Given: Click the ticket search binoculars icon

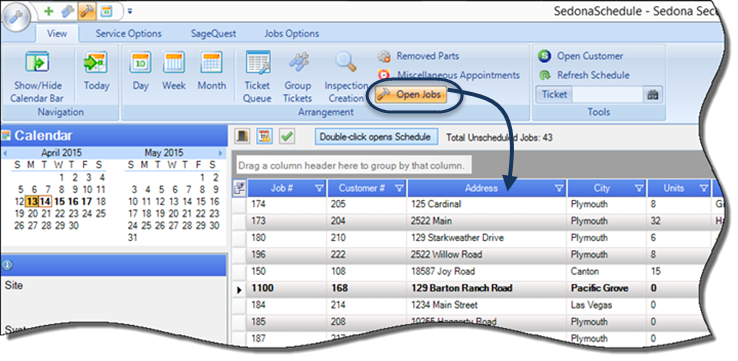Looking at the screenshot, I should coord(652,95).
